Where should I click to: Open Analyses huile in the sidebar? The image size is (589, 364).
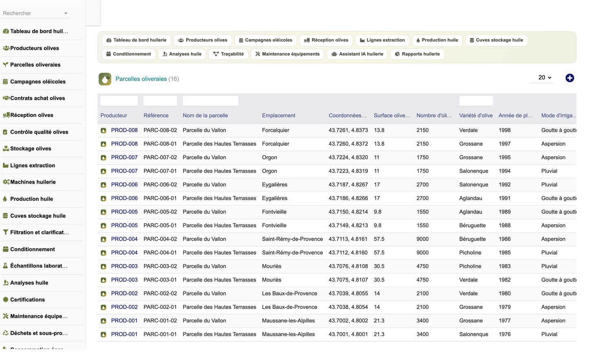pos(29,283)
